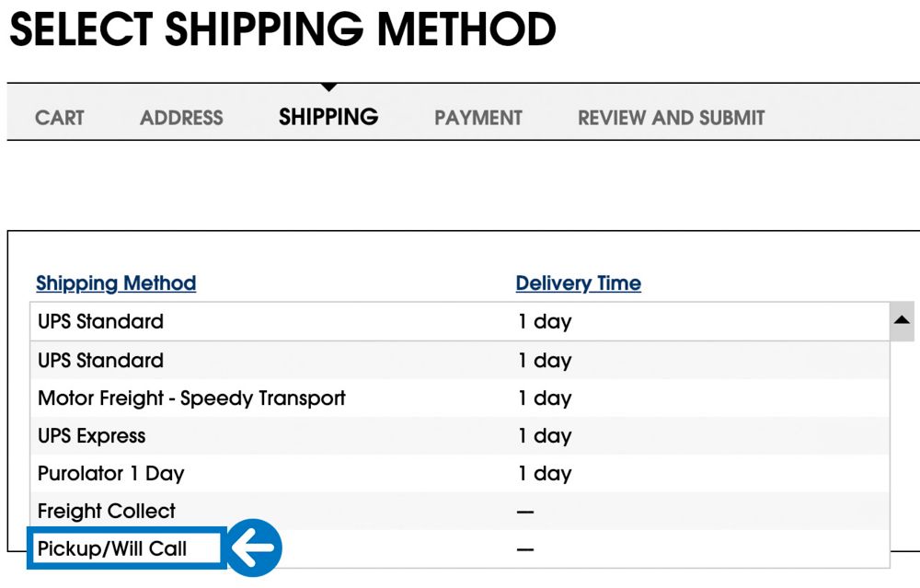The height and width of the screenshot is (588, 920).
Task: Switch to the CART step
Action: [x=60, y=118]
